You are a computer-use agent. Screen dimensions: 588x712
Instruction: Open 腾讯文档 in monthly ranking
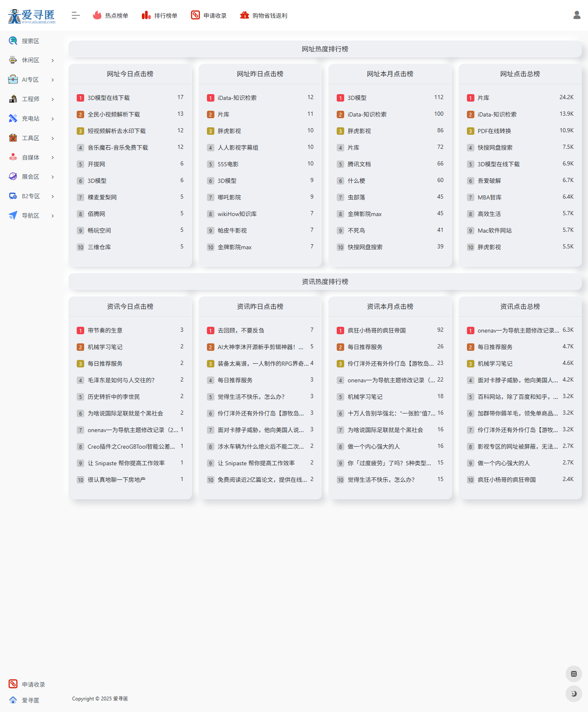click(359, 164)
